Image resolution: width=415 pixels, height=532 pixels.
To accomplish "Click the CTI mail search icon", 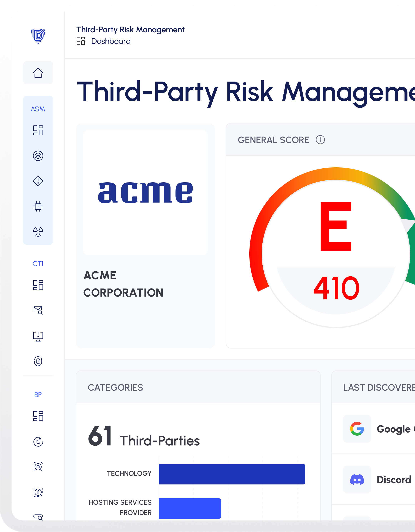I will [38, 310].
